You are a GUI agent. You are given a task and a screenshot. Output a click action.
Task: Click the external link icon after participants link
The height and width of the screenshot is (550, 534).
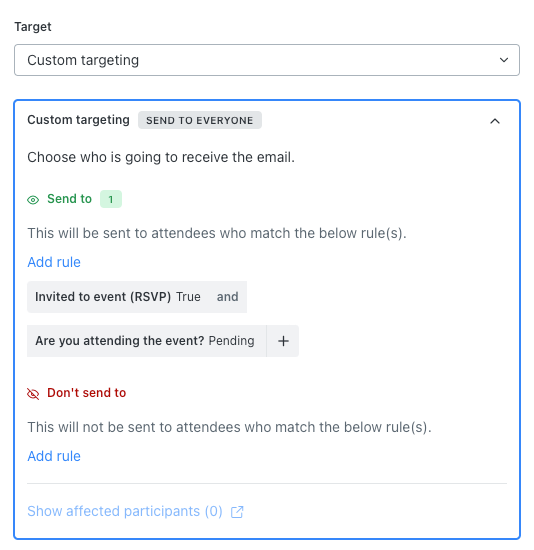pyautogui.click(x=237, y=512)
